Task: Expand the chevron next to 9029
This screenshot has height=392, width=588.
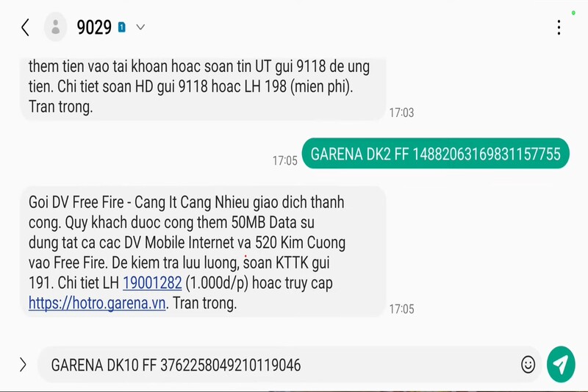Action: click(x=140, y=27)
